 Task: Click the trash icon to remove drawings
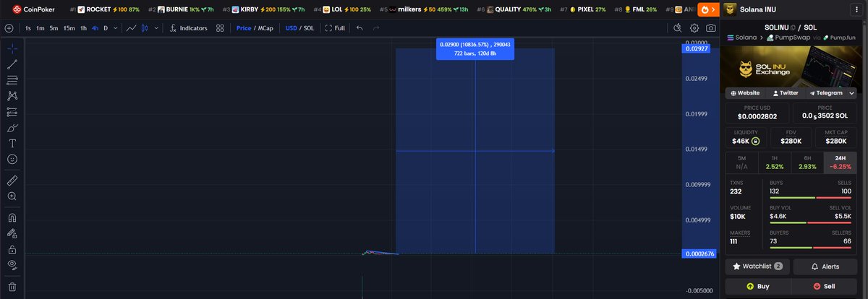pos(12,287)
